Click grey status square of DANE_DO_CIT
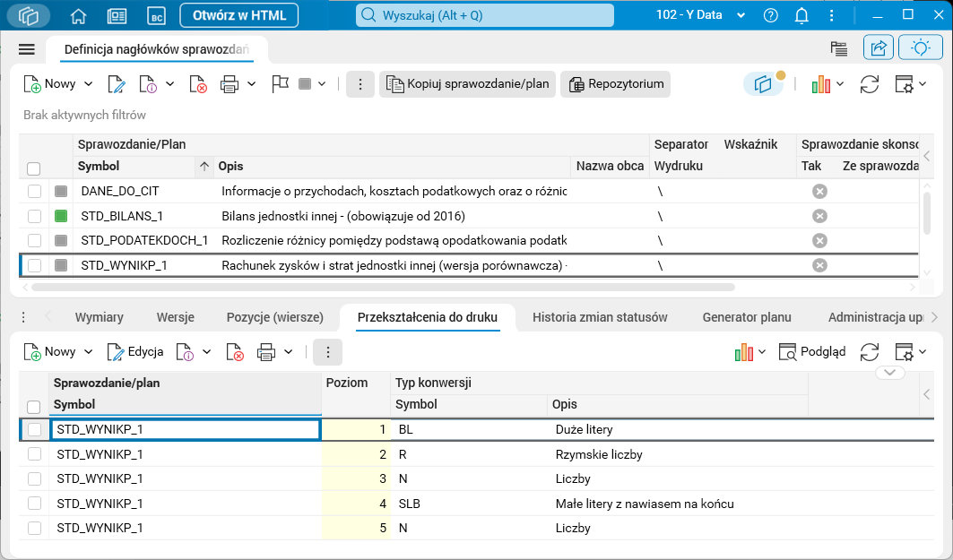 coord(61,192)
